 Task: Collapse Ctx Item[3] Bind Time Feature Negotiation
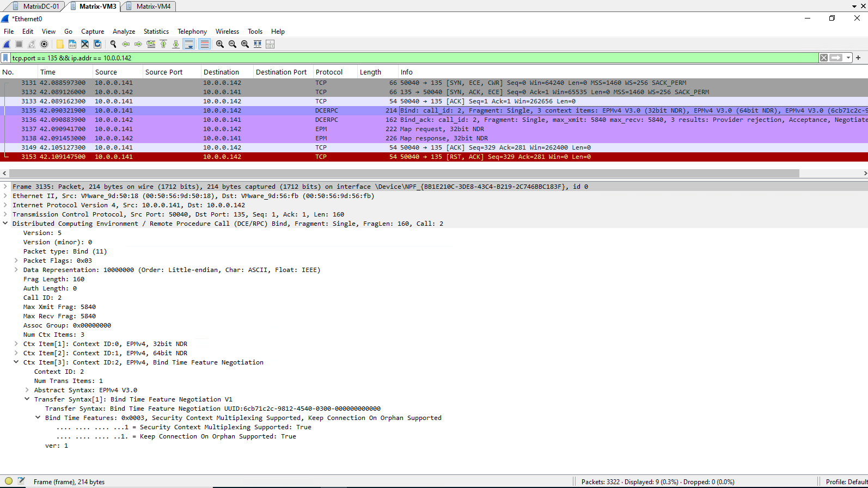[x=16, y=362]
